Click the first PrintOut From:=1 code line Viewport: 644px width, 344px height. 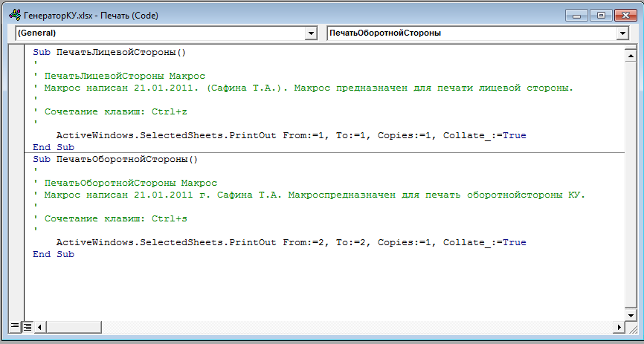point(292,135)
